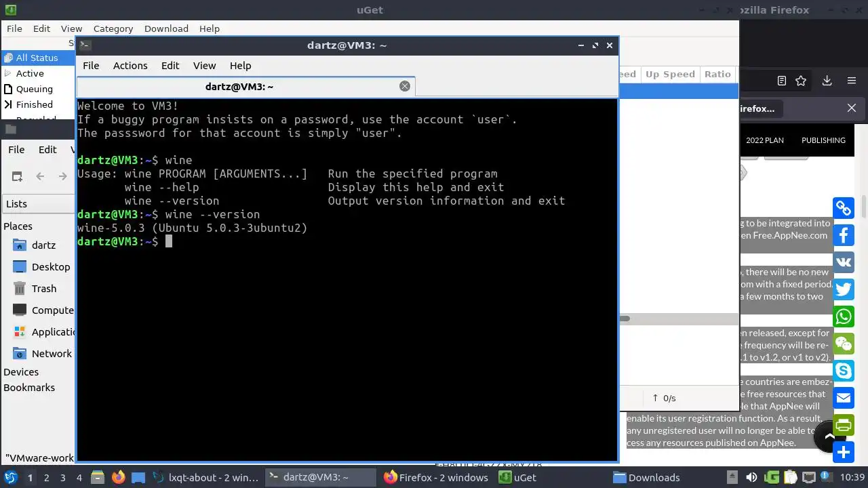
Task: Switch to lxqt-about taskbar entry
Action: 206,477
